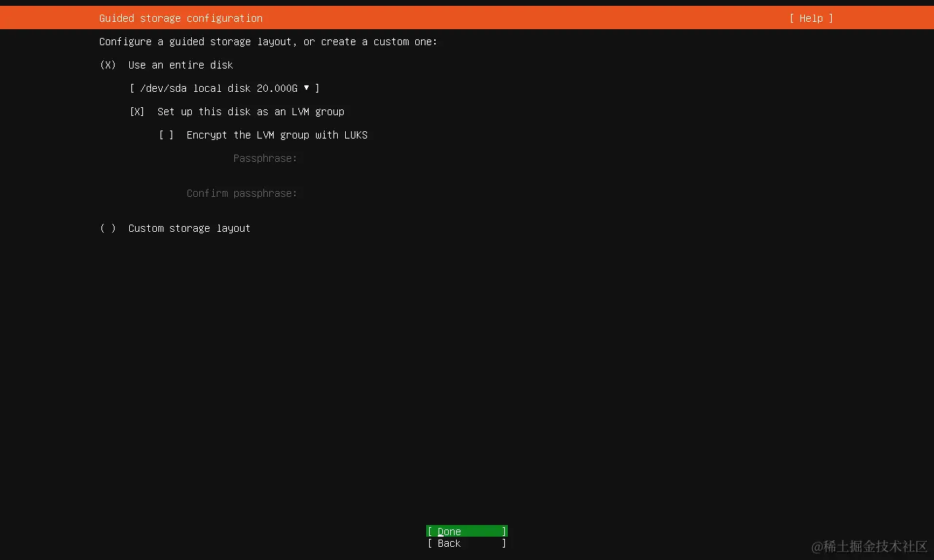Viewport: 934px width, 560px height.
Task: Open the Help menu in the header
Action: click(811, 18)
